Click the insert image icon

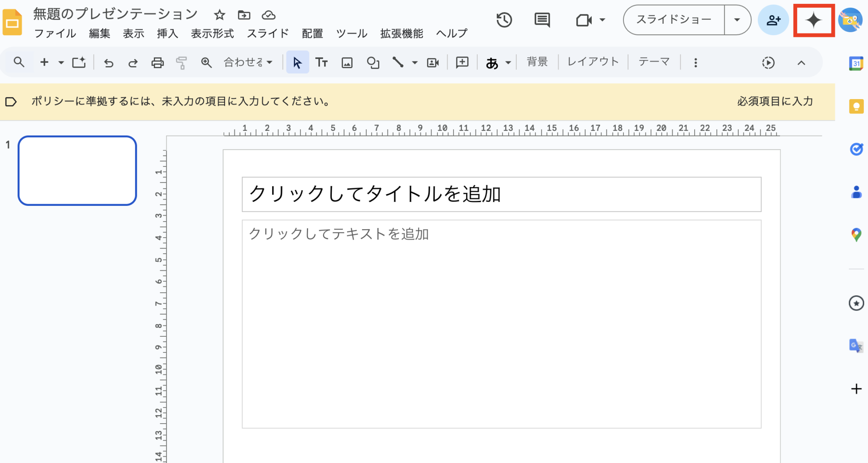pyautogui.click(x=347, y=62)
